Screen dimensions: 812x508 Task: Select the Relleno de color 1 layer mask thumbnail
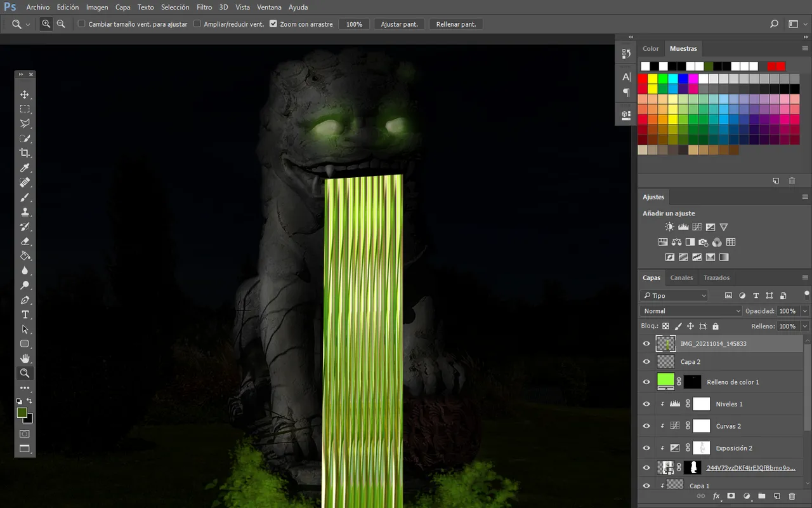point(693,382)
